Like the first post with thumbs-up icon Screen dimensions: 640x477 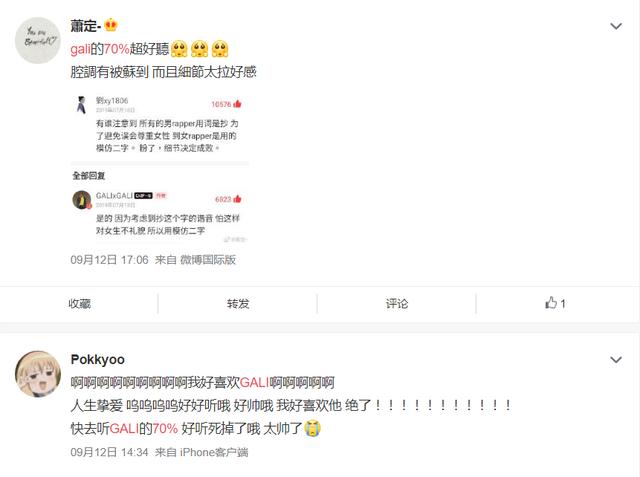click(555, 303)
